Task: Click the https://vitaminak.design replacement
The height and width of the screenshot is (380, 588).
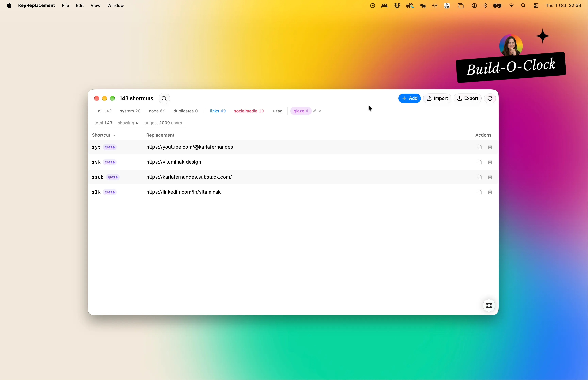Action: 174,162
